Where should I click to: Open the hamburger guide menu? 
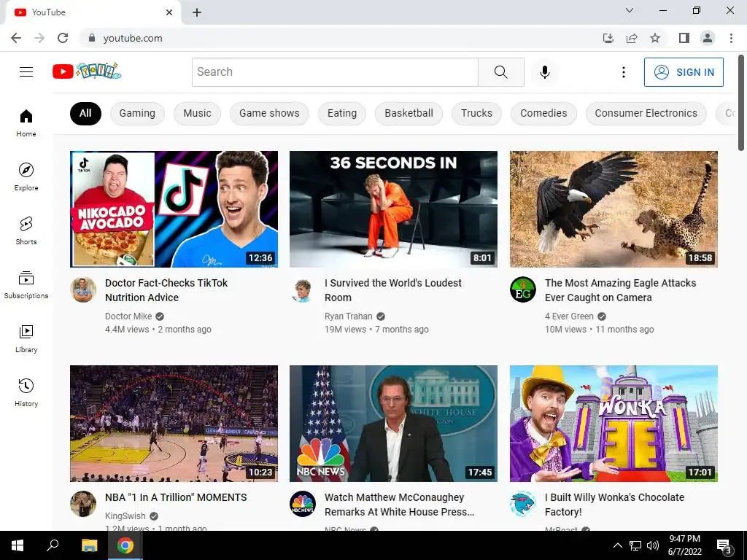click(26, 72)
